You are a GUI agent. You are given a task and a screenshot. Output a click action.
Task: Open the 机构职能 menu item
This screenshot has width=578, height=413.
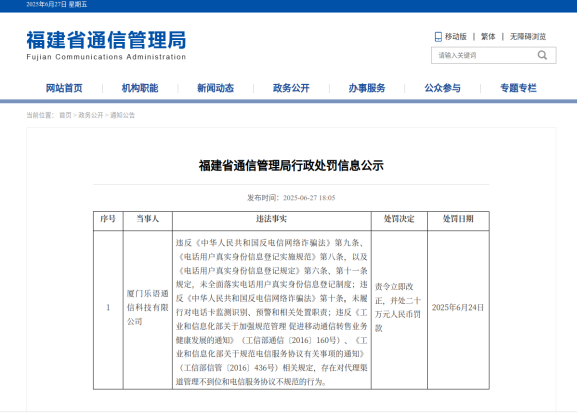(x=140, y=88)
